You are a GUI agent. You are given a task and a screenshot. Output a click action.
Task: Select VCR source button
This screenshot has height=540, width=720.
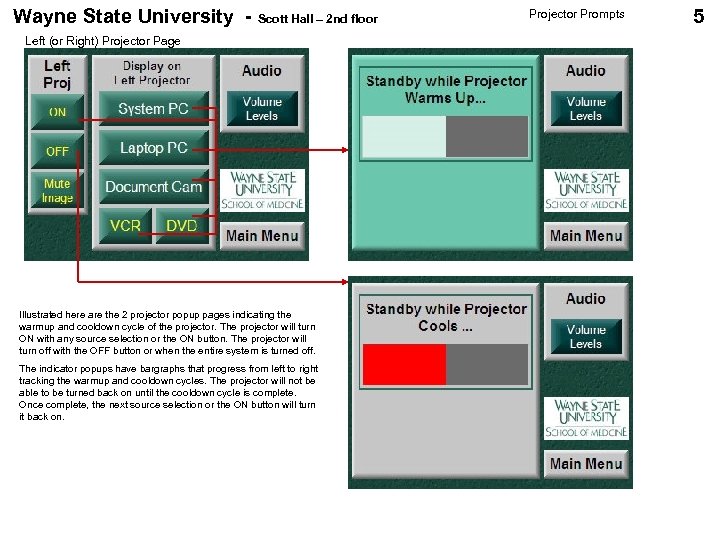coord(125,226)
